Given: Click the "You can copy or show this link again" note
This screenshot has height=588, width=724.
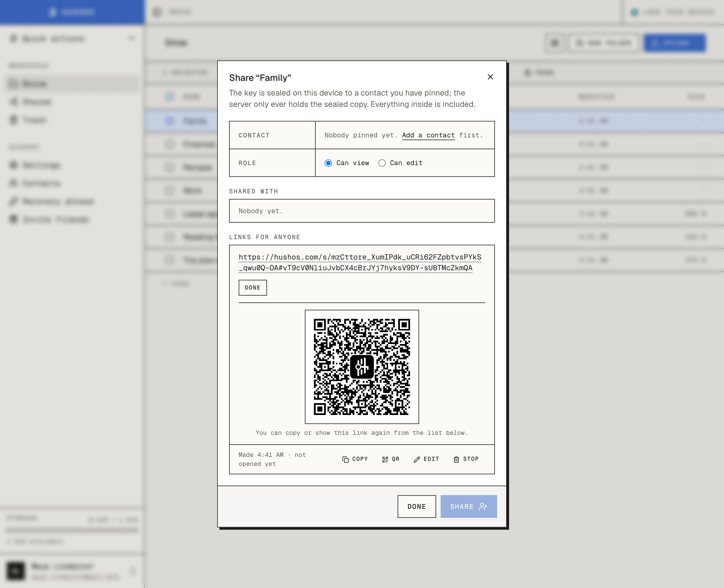Looking at the screenshot, I should click(361, 433).
